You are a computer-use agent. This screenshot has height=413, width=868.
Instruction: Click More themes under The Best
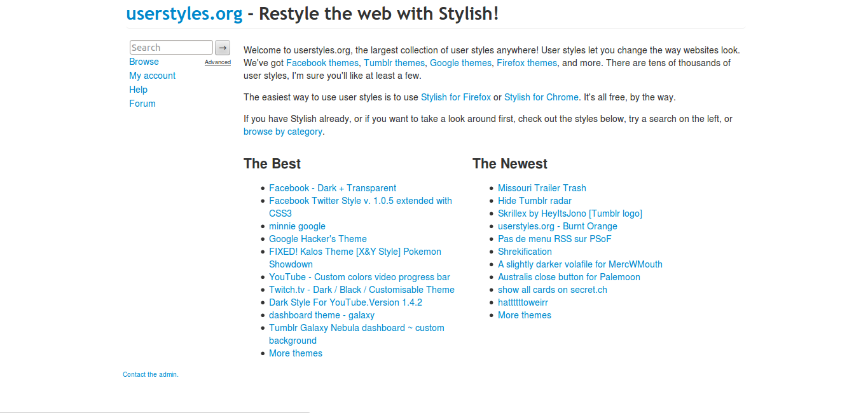coord(295,353)
